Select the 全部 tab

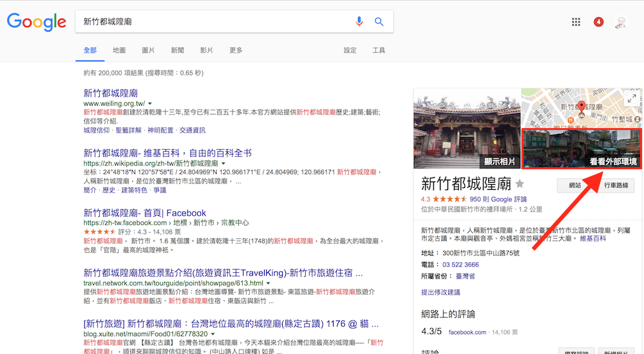coord(90,50)
